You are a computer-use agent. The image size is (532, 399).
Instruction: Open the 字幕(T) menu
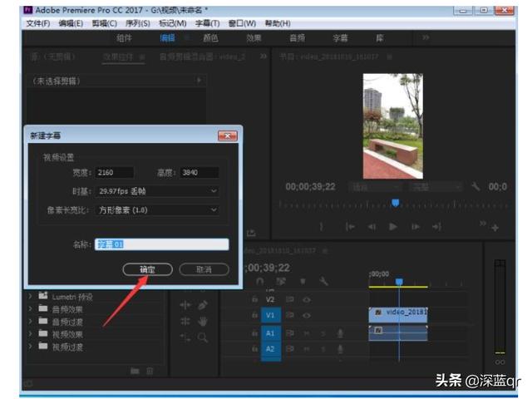point(208,23)
